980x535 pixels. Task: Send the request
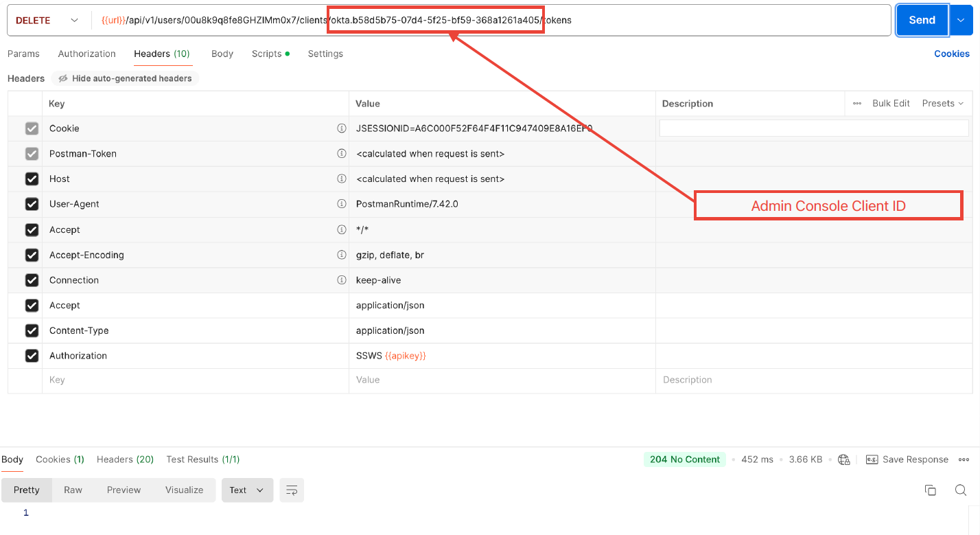[922, 21]
